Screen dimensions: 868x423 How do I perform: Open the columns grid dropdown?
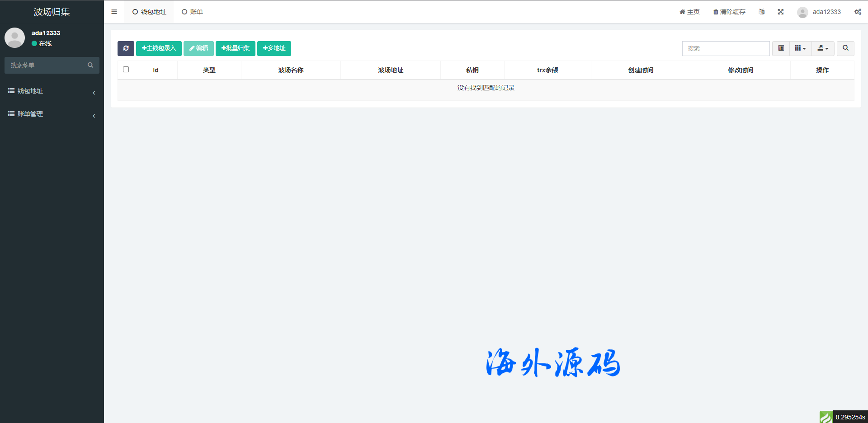(x=800, y=48)
